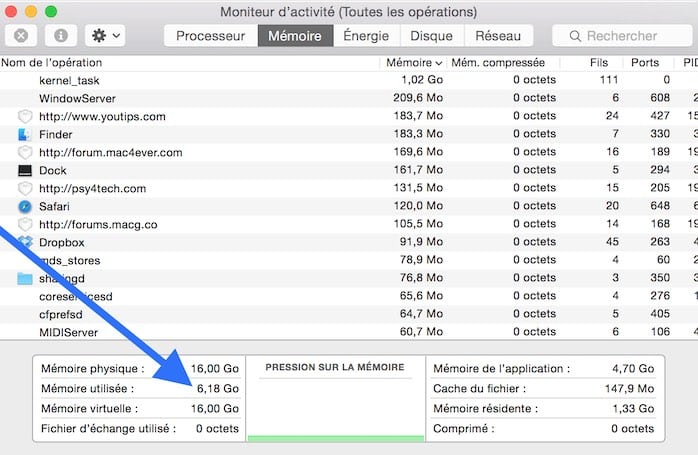Click the folder icon beside sharingd

pyautogui.click(x=25, y=279)
